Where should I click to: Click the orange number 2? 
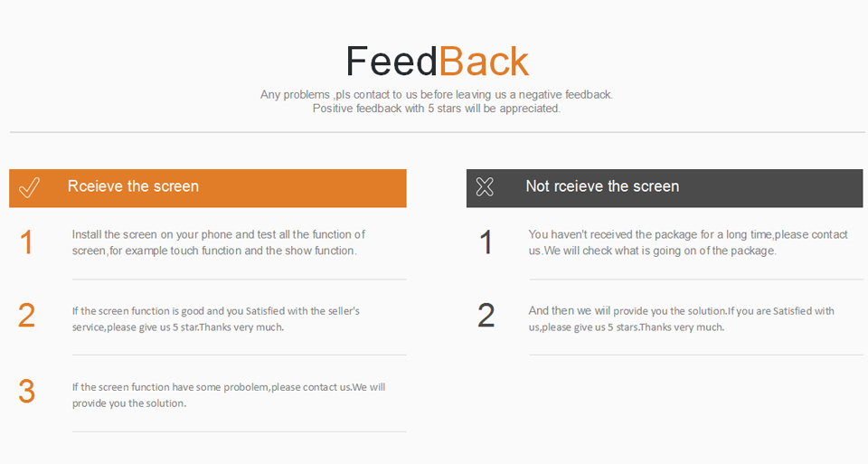click(26, 316)
